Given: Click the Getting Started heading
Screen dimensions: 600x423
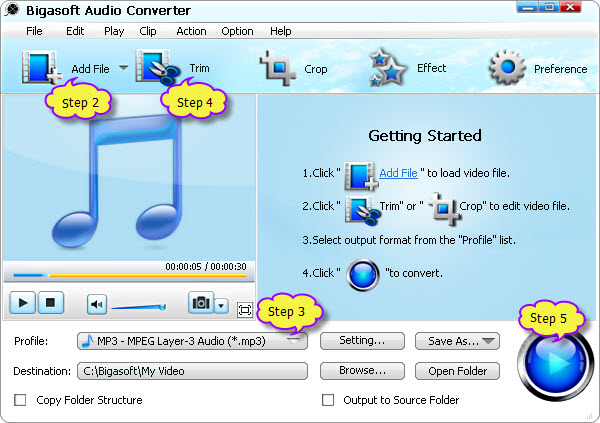Looking at the screenshot, I should (x=425, y=136).
